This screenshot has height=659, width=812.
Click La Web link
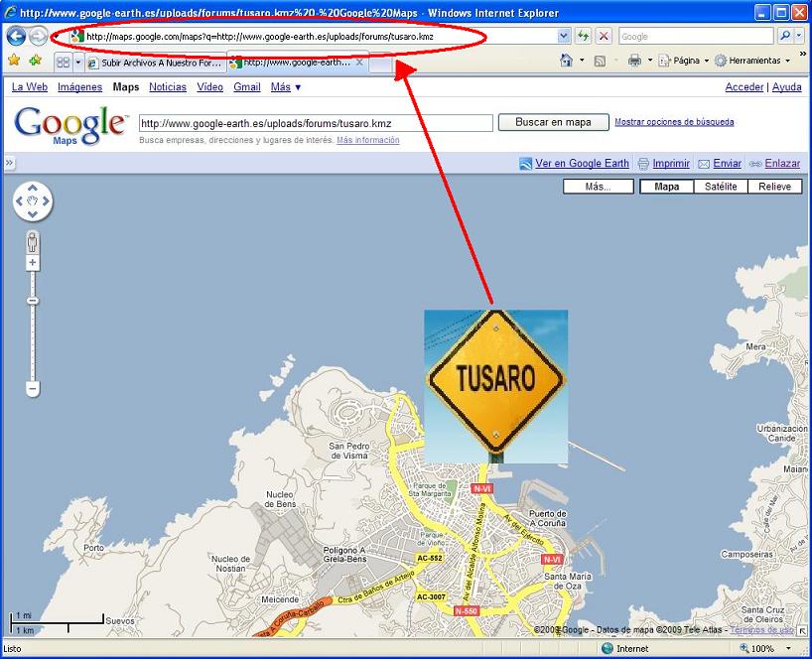[30, 87]
